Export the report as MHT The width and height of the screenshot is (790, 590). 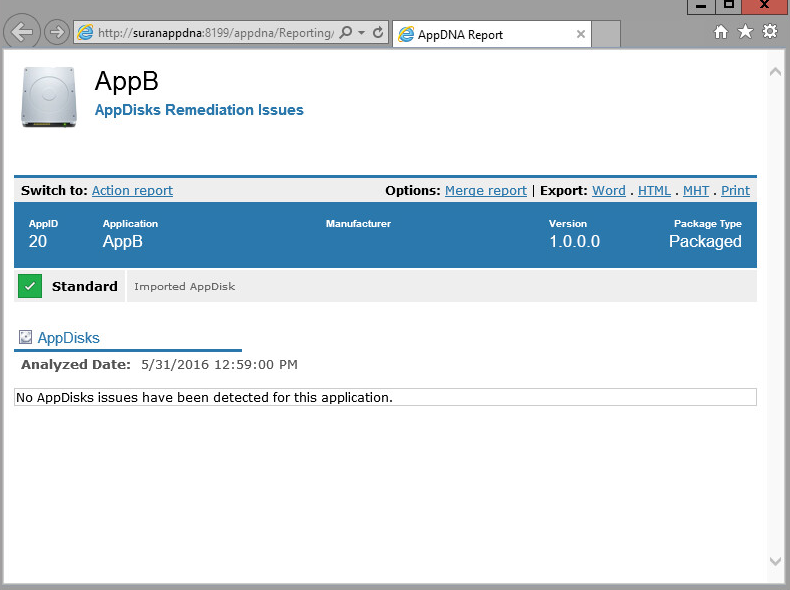point(696,190)
